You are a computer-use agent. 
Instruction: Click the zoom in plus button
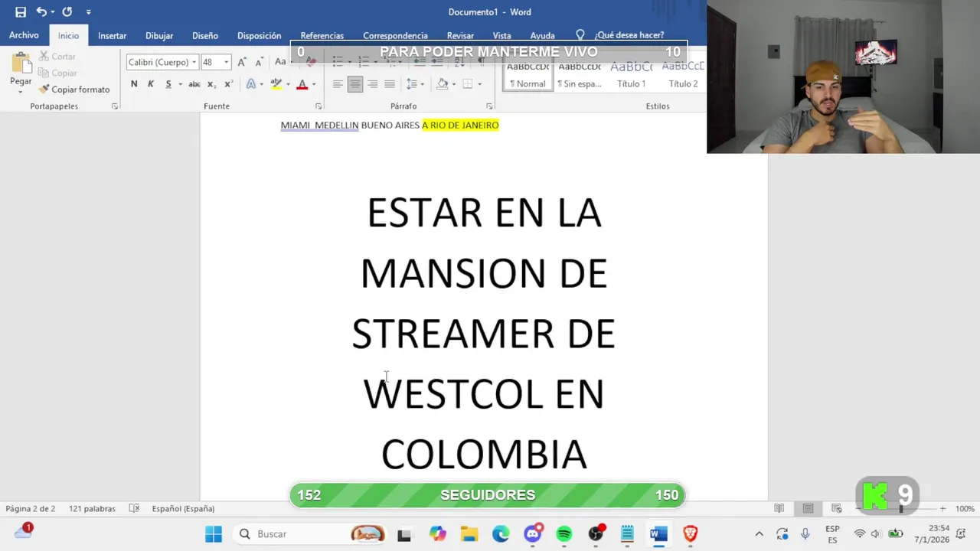click(x=942, y=509)
